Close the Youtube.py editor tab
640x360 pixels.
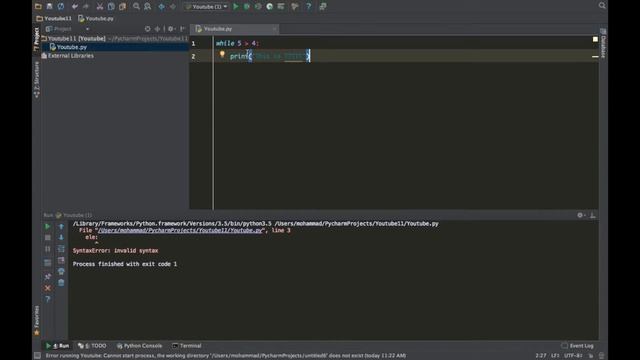click(x=274, y=29)
